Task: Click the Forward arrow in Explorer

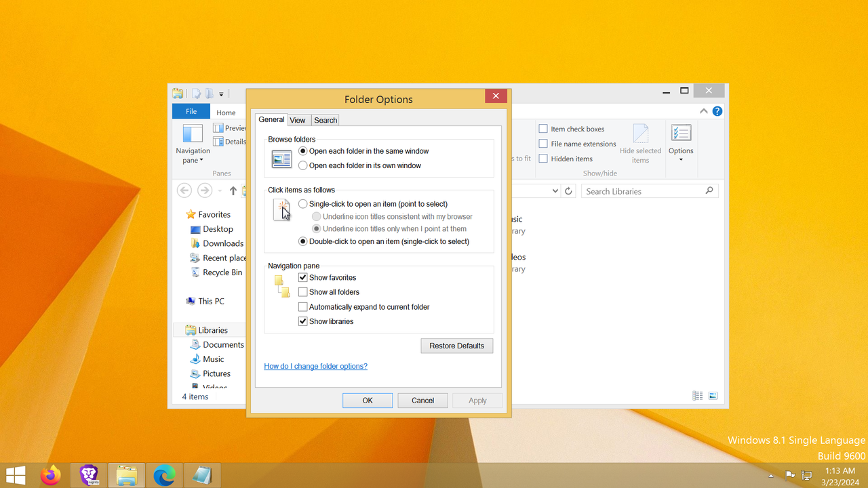Action: pos(204,191)
